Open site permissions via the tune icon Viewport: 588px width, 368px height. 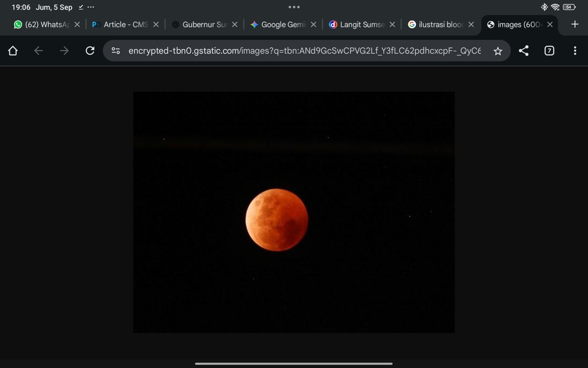[x=115, y=51]
